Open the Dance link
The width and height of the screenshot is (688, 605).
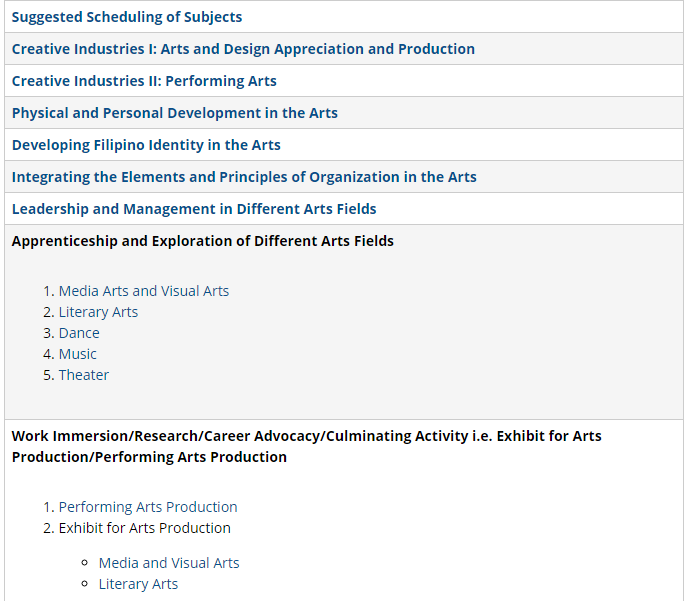[79, 333]
